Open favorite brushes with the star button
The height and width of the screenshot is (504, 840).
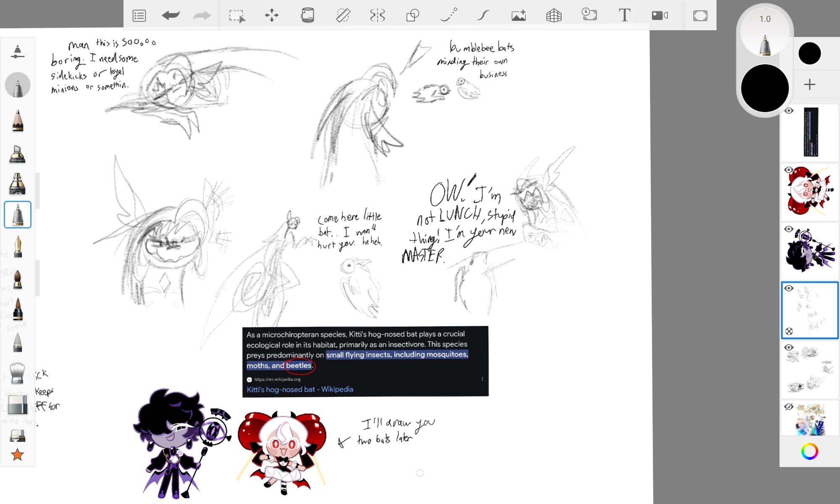coord(17,454)
